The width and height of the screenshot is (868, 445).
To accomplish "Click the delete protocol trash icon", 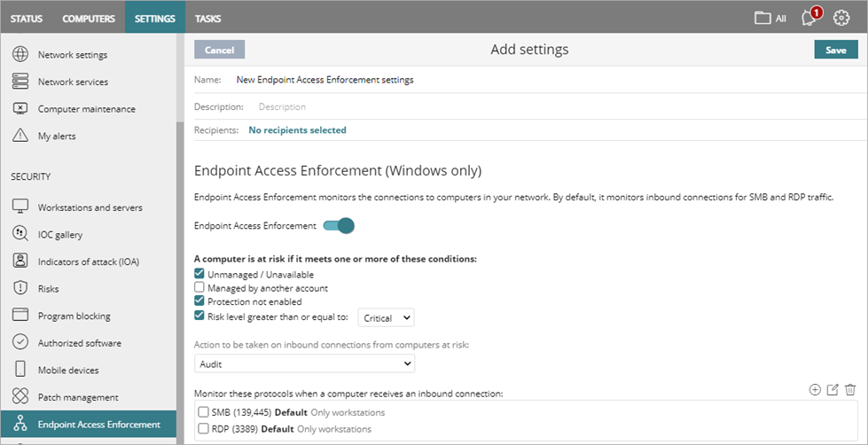I will click(x=850, y=390).
